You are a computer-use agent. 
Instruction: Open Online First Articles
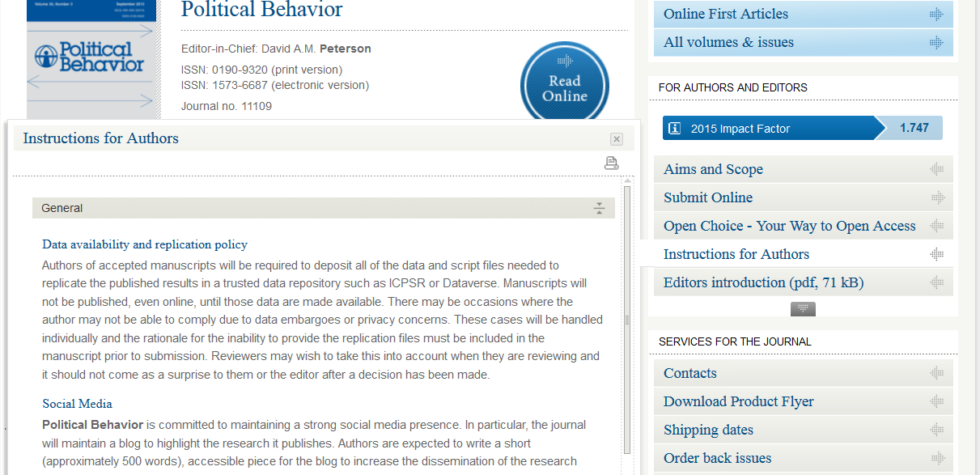(x=725, y=14)
